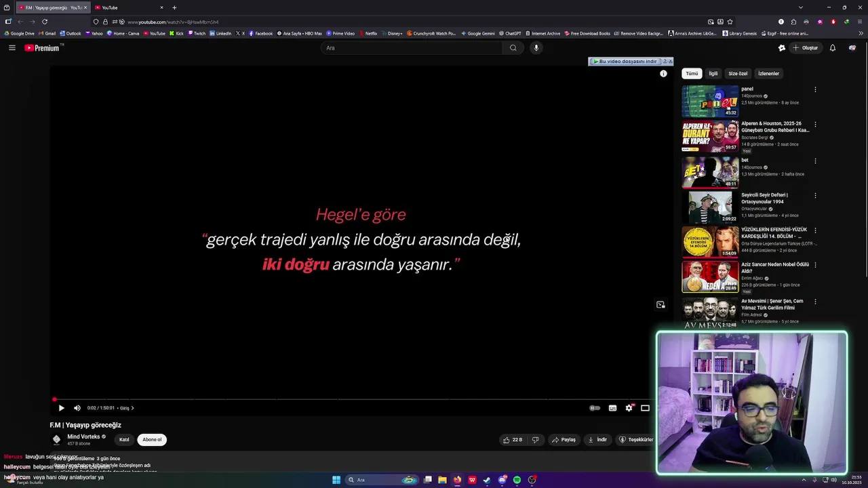
Task: Expand the Giriş chapter chevron
Action: click(x=132, y=408)
